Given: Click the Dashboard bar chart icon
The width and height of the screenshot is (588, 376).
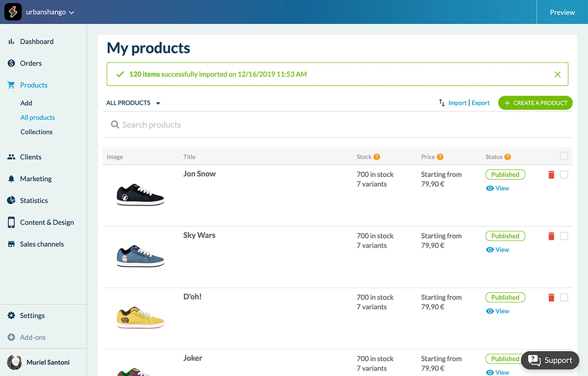Looking at the screenshot, I should click(11, 42).
